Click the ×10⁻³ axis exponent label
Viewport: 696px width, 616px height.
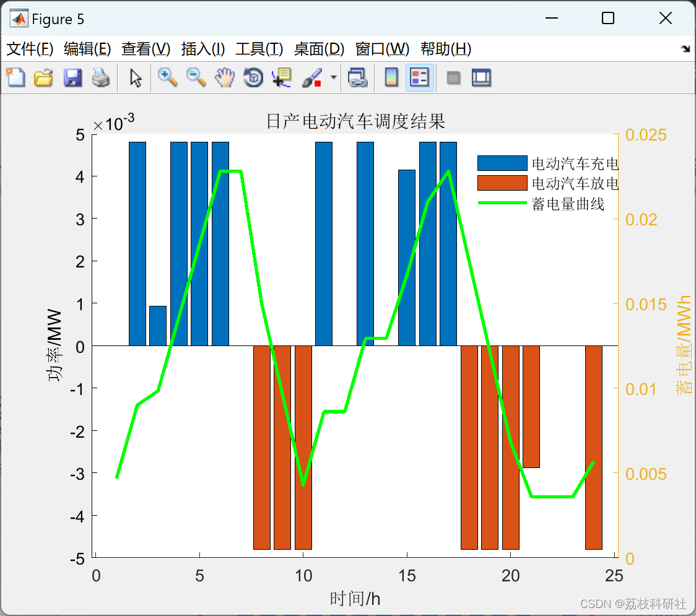click(114, 123)
